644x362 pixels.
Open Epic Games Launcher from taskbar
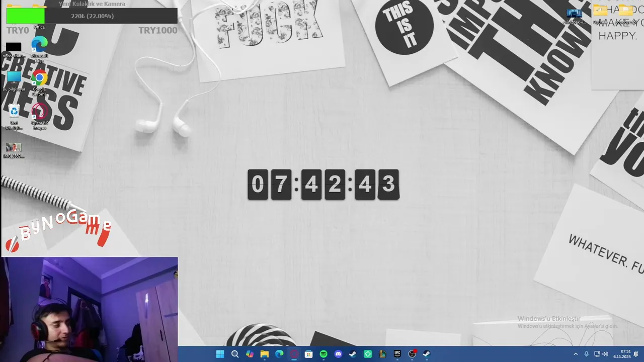point(397,354)
